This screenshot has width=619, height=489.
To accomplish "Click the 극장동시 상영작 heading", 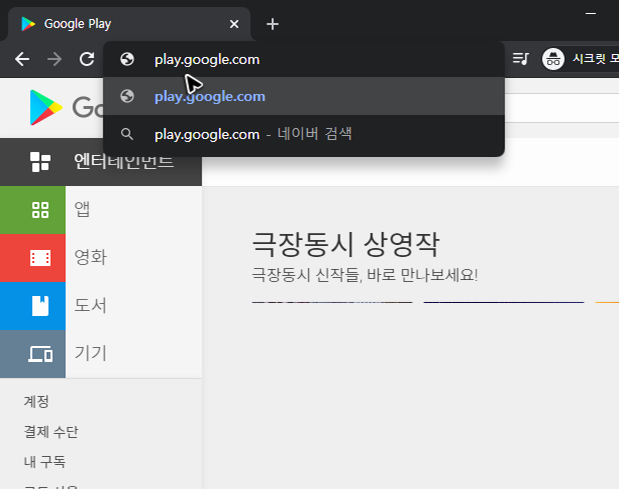I will pos(345,244).
